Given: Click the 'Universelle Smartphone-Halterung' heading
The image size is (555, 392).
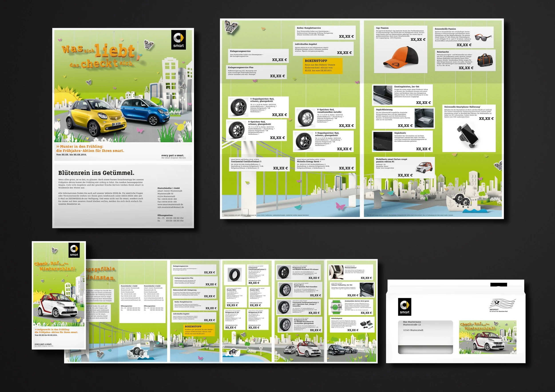Looking at the screenshot, I should pyautogui.click(x=462, y=107).
